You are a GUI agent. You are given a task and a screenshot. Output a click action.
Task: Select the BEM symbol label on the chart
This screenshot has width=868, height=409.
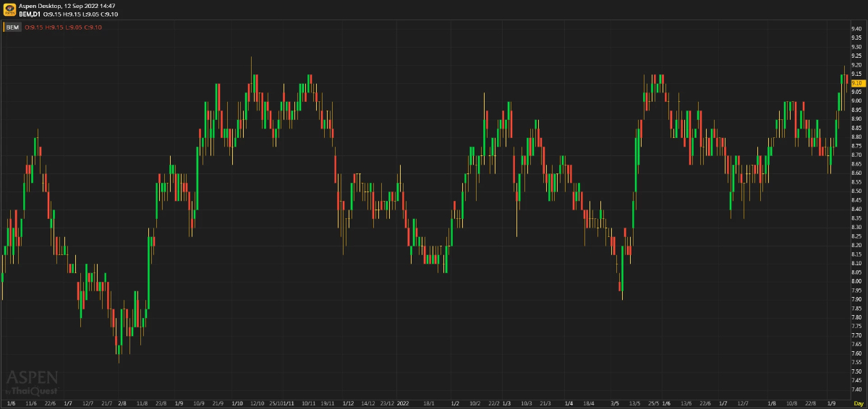point(13,27)
